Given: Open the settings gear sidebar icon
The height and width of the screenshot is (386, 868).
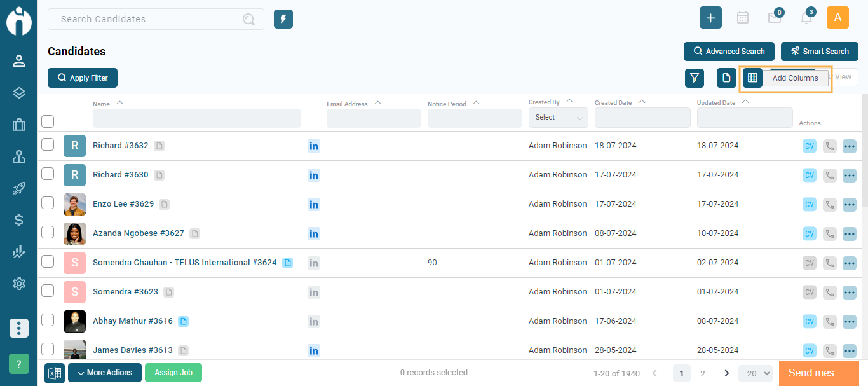Looking at the screenshot, I should 19,284.
